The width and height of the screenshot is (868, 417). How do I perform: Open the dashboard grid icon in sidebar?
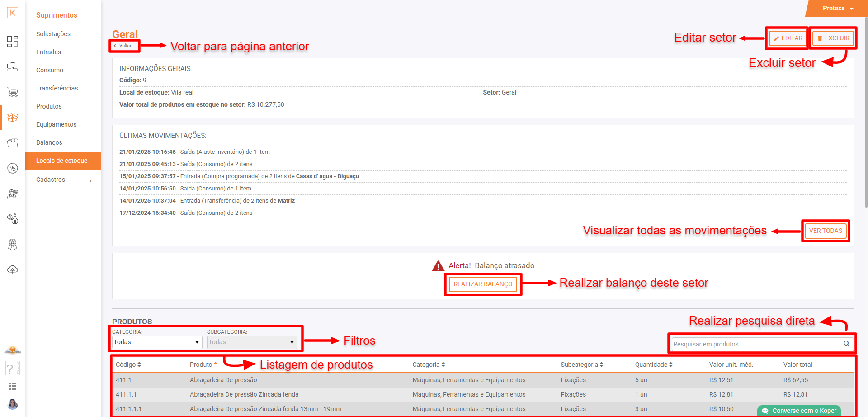tap(13, 42)
